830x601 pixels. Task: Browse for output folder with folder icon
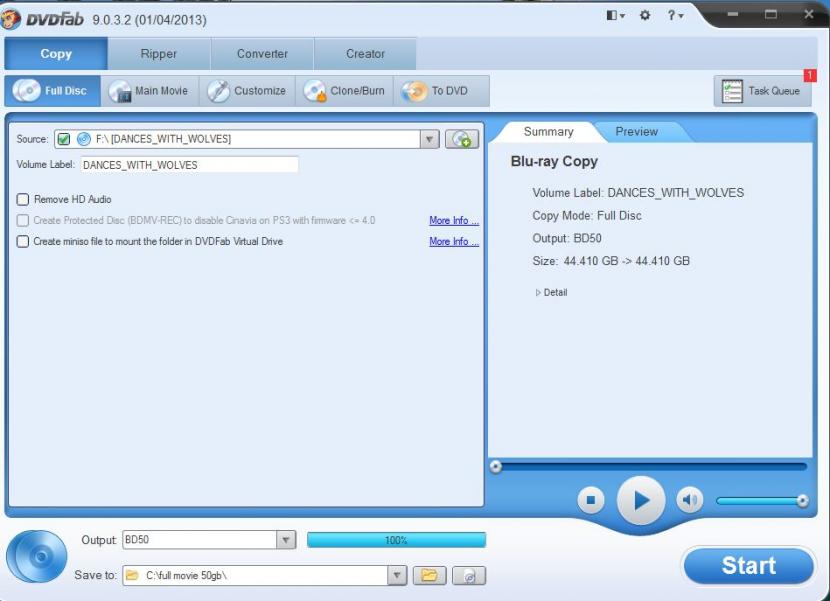pos(429,576)
